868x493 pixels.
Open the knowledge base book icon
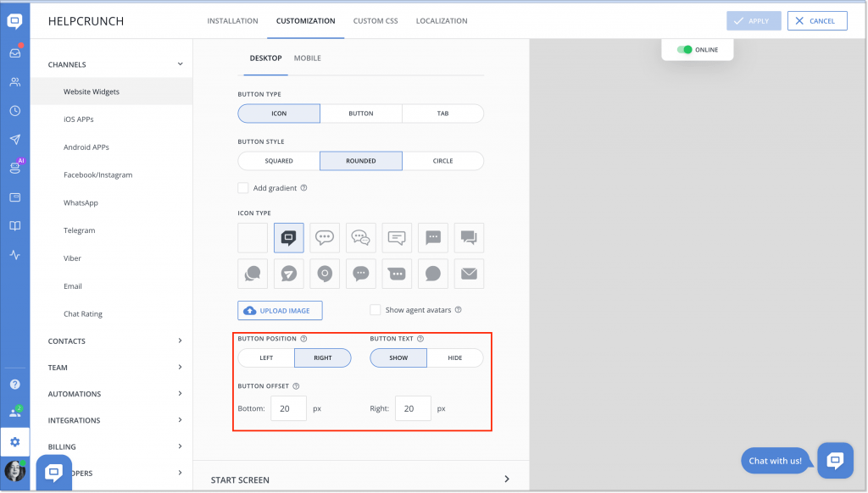point(15,226)
